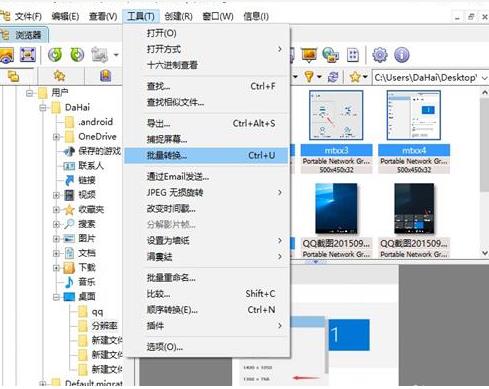Screen dimensions: 489x389
Task: Click the rotate left green arrow icon
Action: click(x=55, y=55)
